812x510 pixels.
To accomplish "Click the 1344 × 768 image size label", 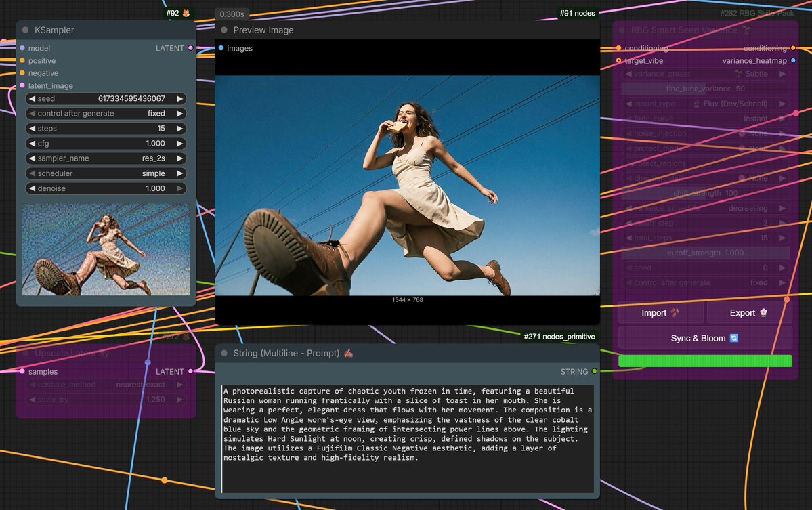I will pyautogui.click(x=408, y=300).
